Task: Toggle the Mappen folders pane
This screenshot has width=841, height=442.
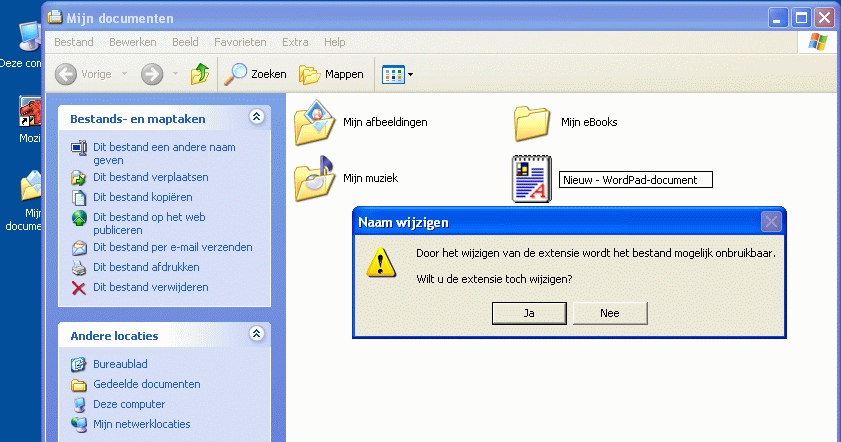Action: (x=331, y=74)
